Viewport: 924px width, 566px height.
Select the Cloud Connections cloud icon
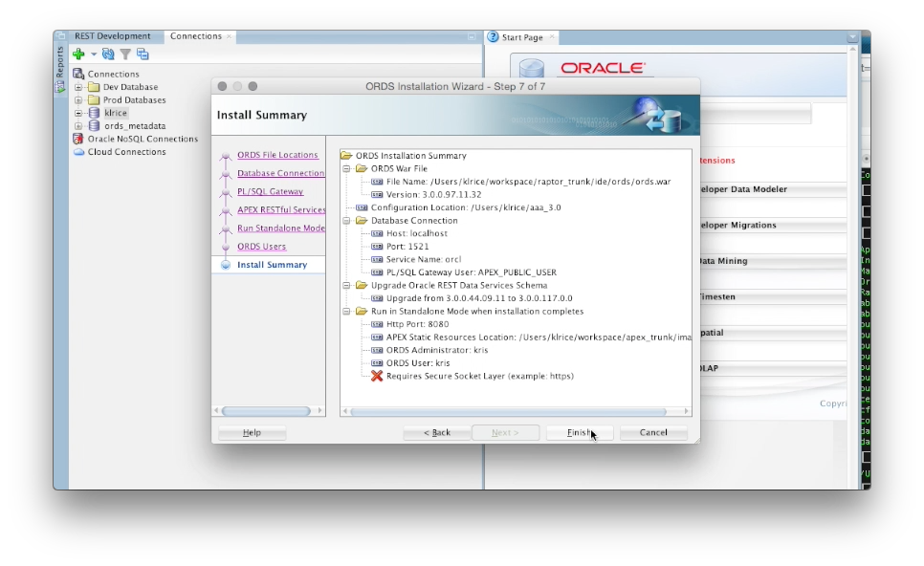pyautogui.click(x=78, y=152)
